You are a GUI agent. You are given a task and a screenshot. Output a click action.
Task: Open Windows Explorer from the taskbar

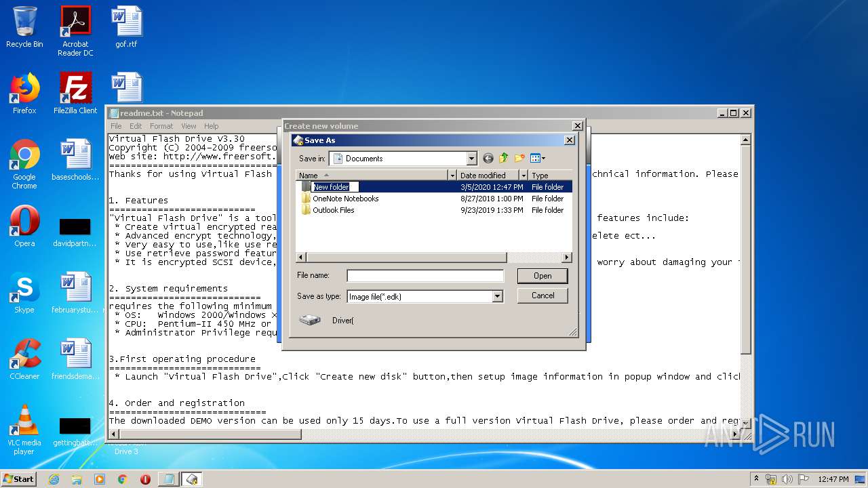pos(77,479)
